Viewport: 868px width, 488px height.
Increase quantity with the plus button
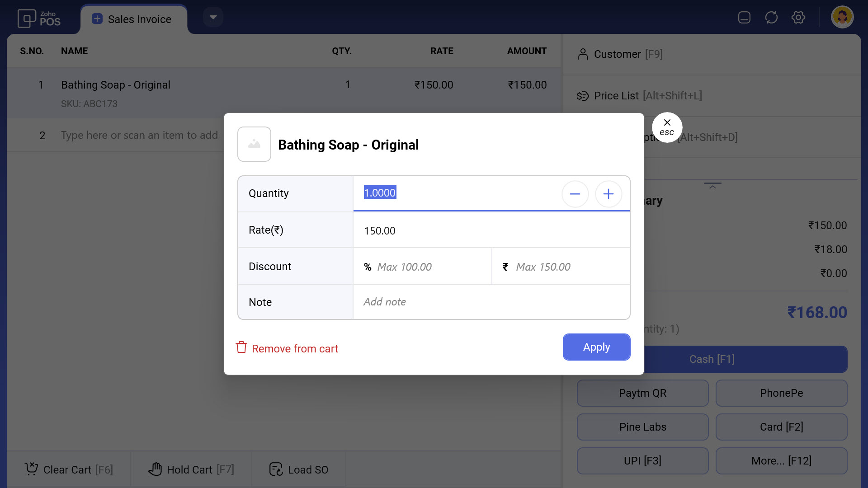click(609, 194)
